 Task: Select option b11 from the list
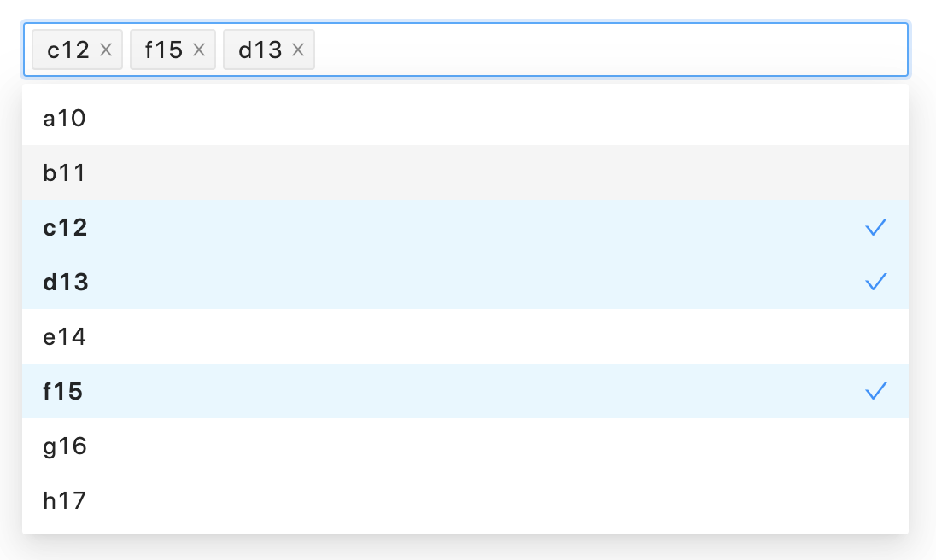coord(427,172)
